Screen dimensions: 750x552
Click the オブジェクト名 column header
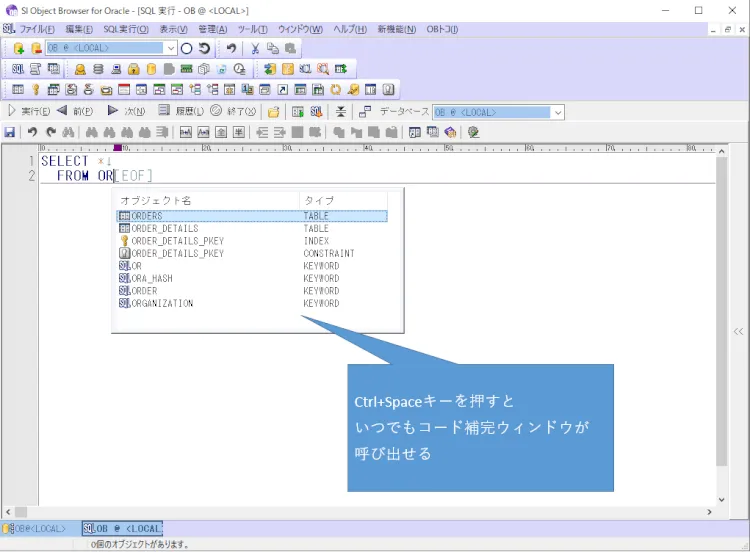[208, 200]
